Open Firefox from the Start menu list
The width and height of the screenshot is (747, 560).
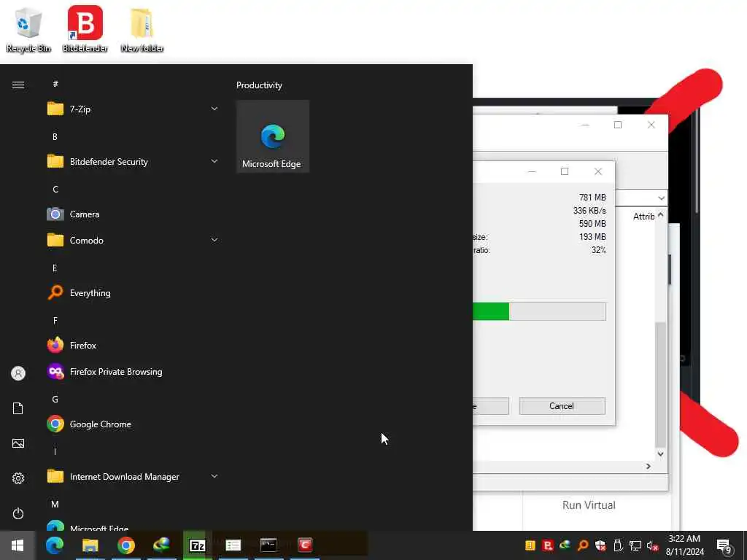tap(133, 345)
